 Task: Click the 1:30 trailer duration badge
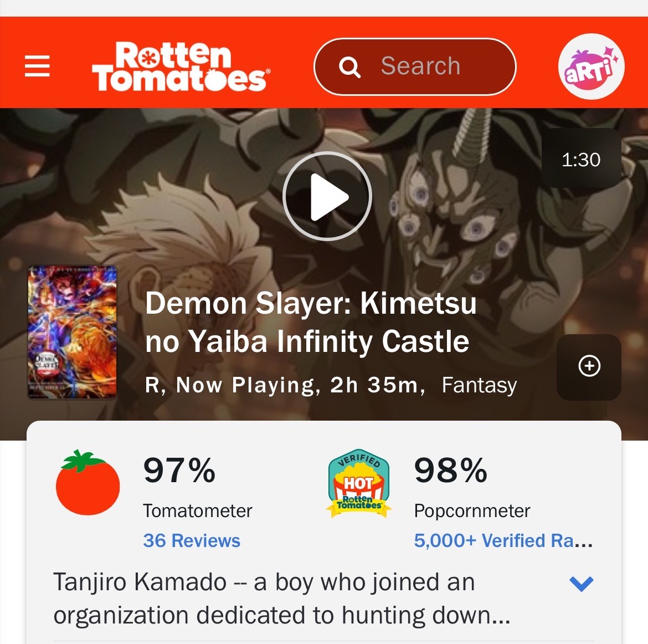tap(581, 159)
